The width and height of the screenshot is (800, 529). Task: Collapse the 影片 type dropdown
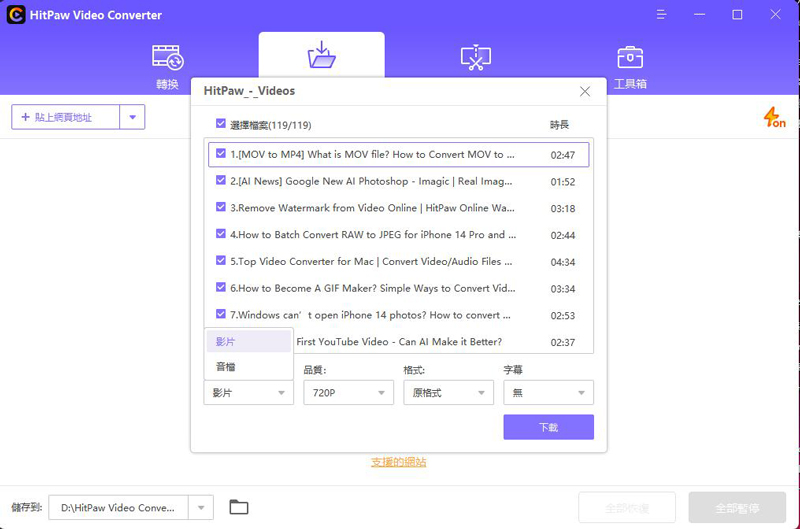pos(248,393)
